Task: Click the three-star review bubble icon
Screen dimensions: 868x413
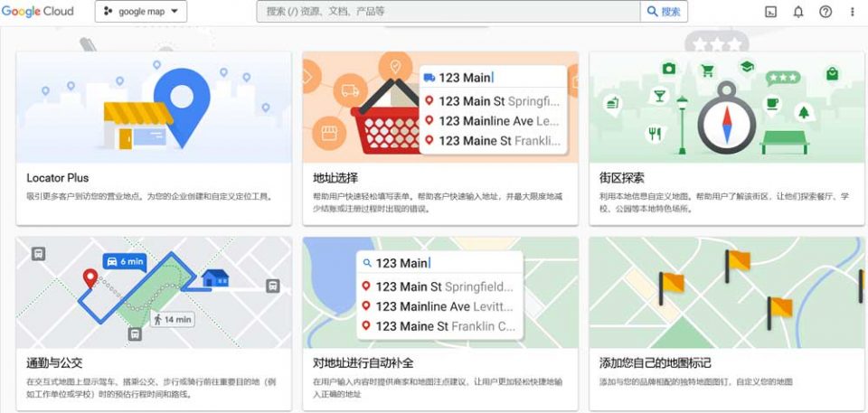Action: pos(783,79)
